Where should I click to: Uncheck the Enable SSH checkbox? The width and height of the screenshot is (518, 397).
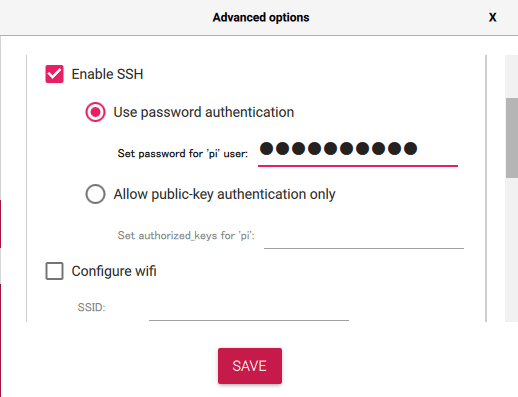pyautogui.click(x=54, y=74)
